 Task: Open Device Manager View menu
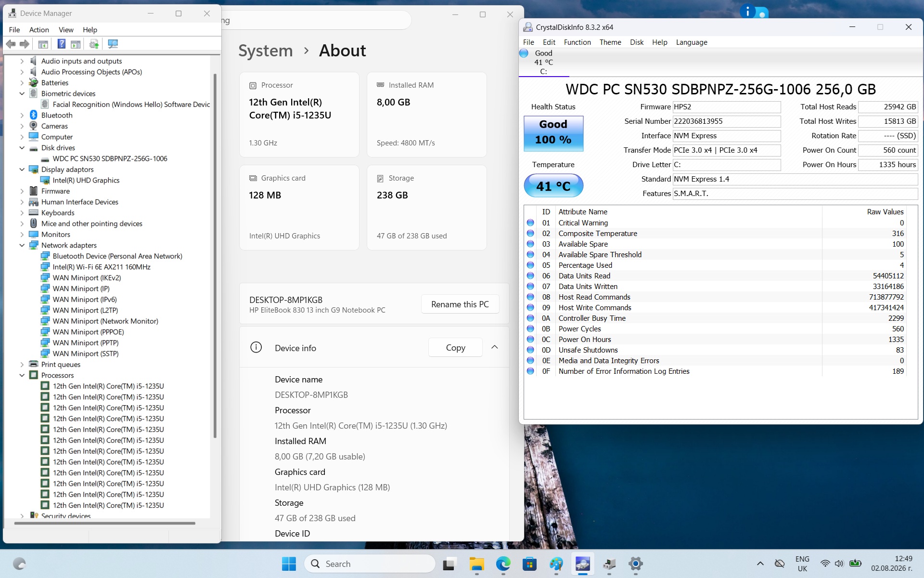pos(66,29)
